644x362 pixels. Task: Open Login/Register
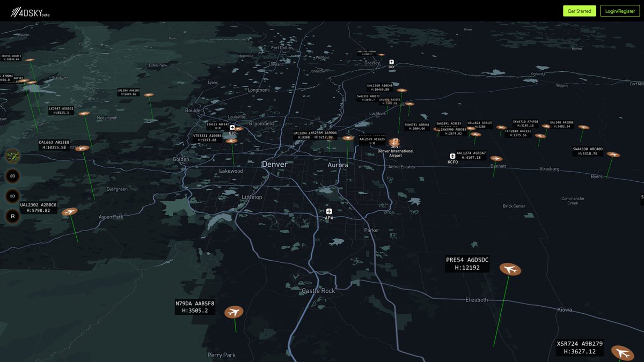click(x=620, y=11)
